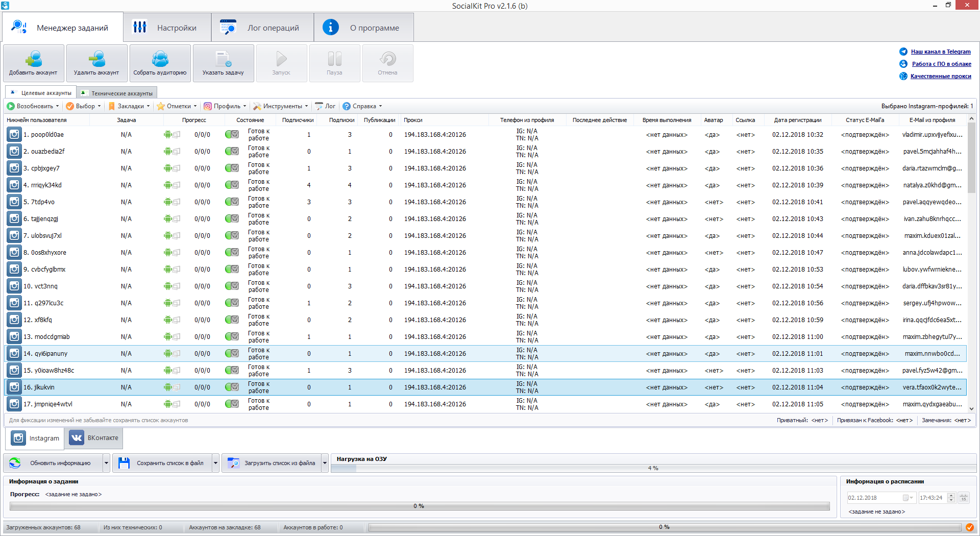This screenshot has height=536, width=980.
Task: Click the task progress bar 0 %
Action: (x=420, y=506)
